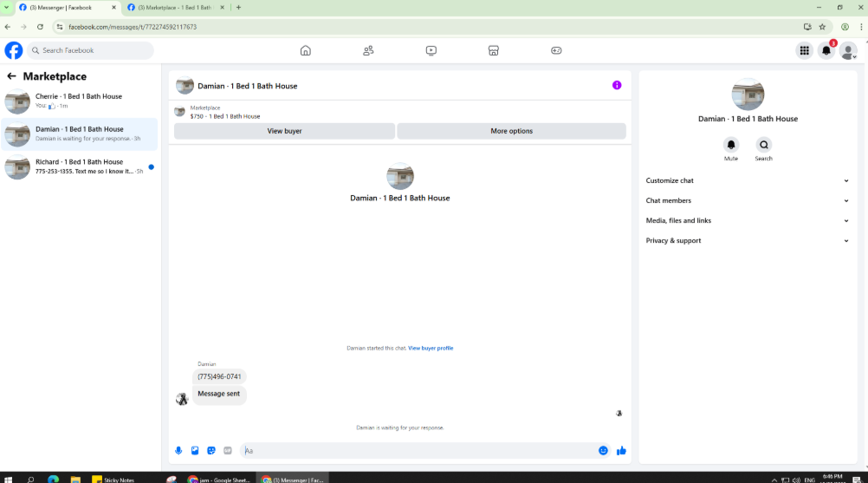Screen dimensions: 868x483
Task: Attach a file with the photo icon
Action: (x=195, y=451)
